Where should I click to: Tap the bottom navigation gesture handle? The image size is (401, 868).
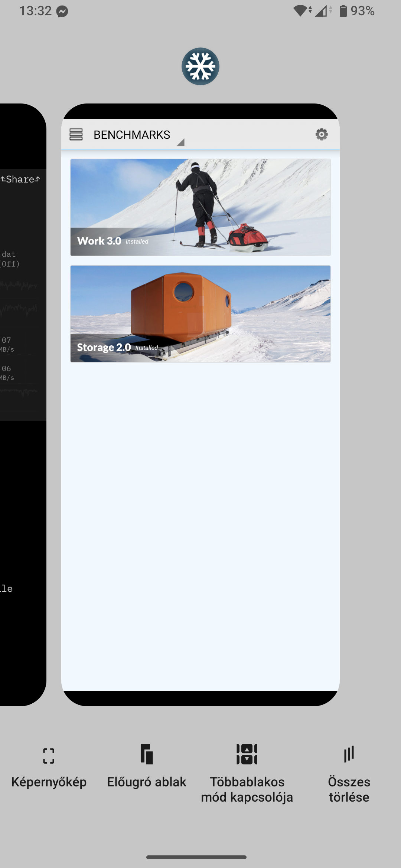click(x=196, y=857)
